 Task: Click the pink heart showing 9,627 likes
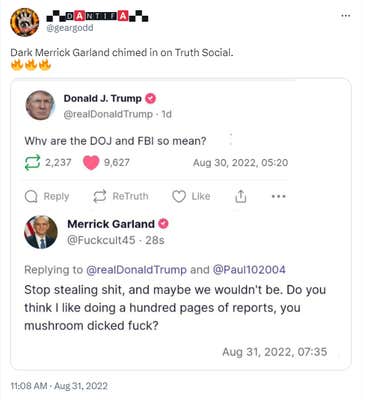(x=91, y=163)
